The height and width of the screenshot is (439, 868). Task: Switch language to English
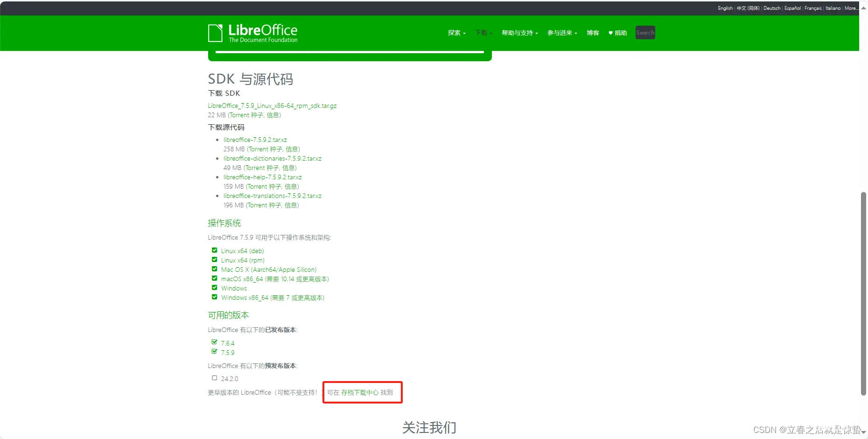point(725,8)
